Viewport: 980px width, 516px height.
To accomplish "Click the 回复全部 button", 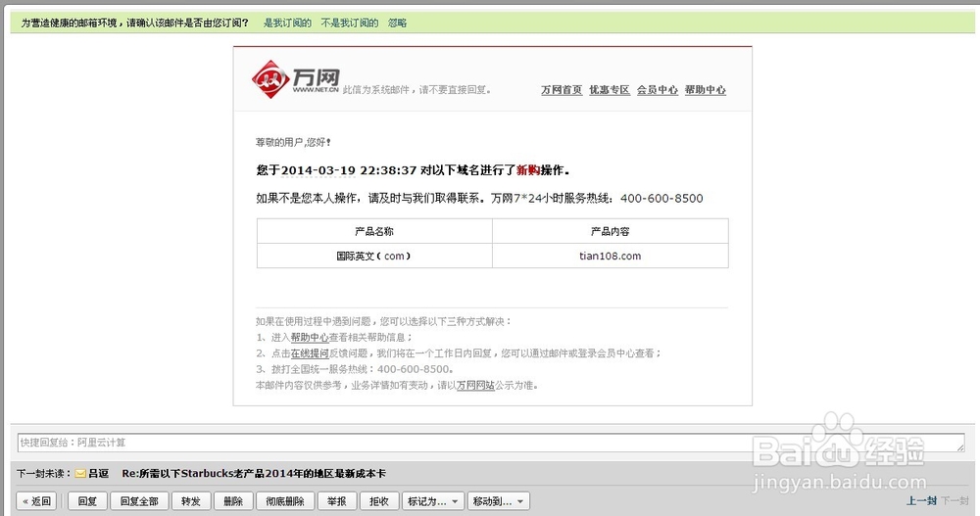I will point(139,501).
